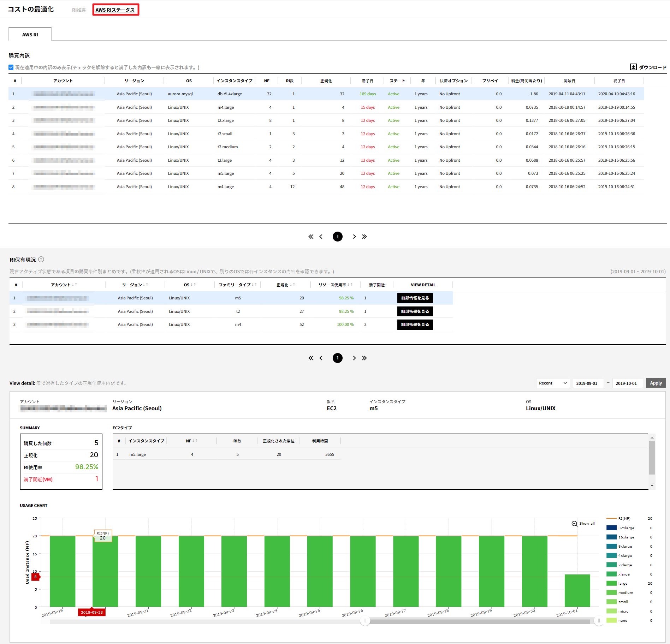
Task: Click the chart range slider left handle
Action: tap(365, 621)
